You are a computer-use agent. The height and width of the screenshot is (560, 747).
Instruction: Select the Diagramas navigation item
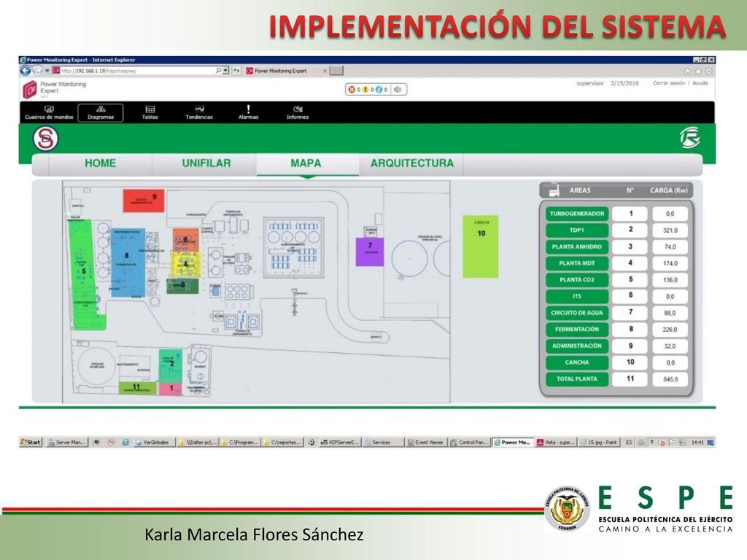101,113
